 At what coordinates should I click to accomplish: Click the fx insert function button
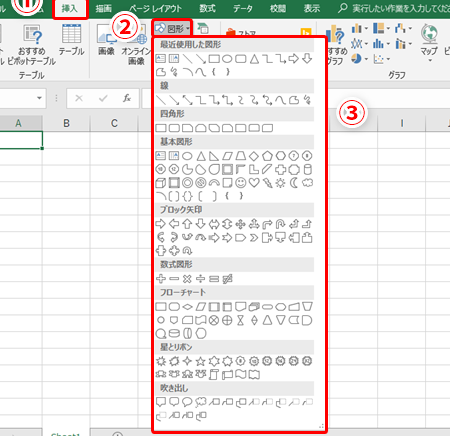(x=127, y=98)
